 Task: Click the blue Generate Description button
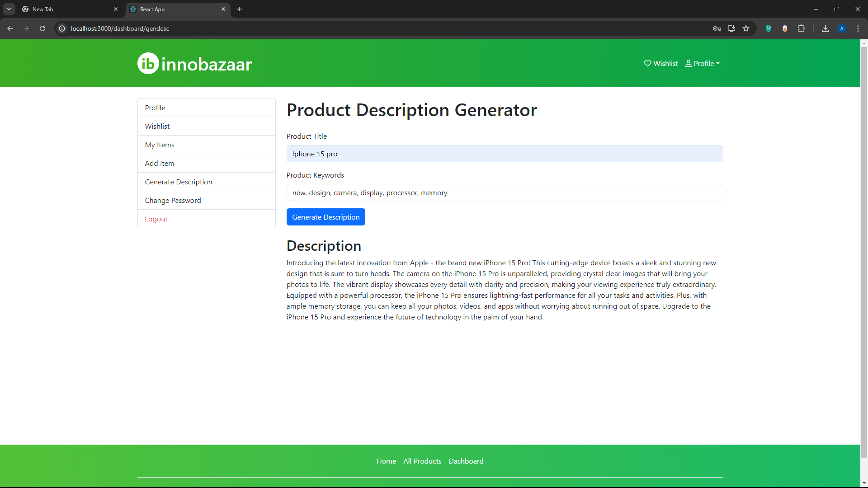(x=325, y=217)
